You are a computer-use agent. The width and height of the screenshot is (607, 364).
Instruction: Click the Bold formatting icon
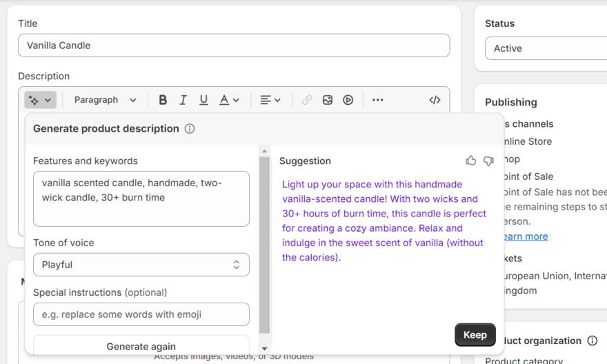[163, 100]
